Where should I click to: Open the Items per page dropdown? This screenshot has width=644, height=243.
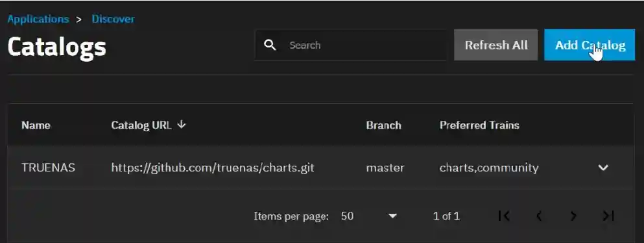[369, 216]
